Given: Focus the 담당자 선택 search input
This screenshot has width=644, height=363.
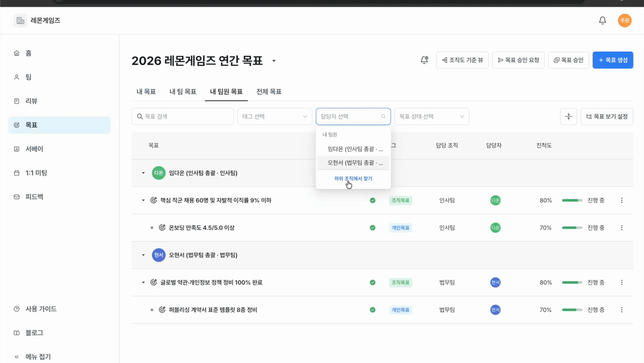Looking at the screenshot, I should [353, 117].
